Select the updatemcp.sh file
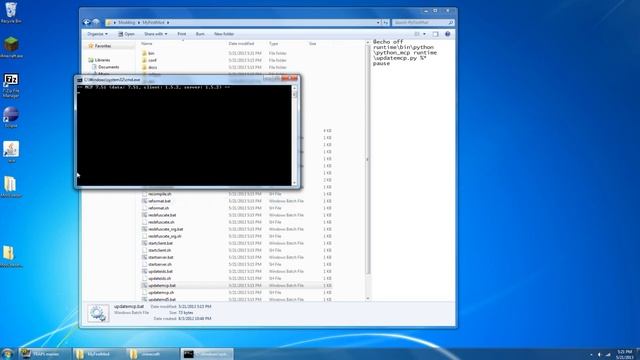The width and height of the screenshot is (640, 360). [x=161, y=292]
